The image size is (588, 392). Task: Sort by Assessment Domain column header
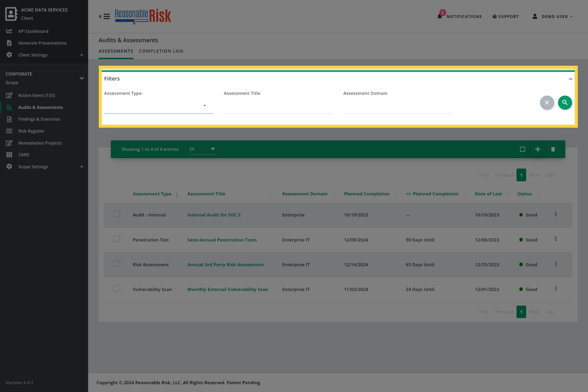(305, 194)
